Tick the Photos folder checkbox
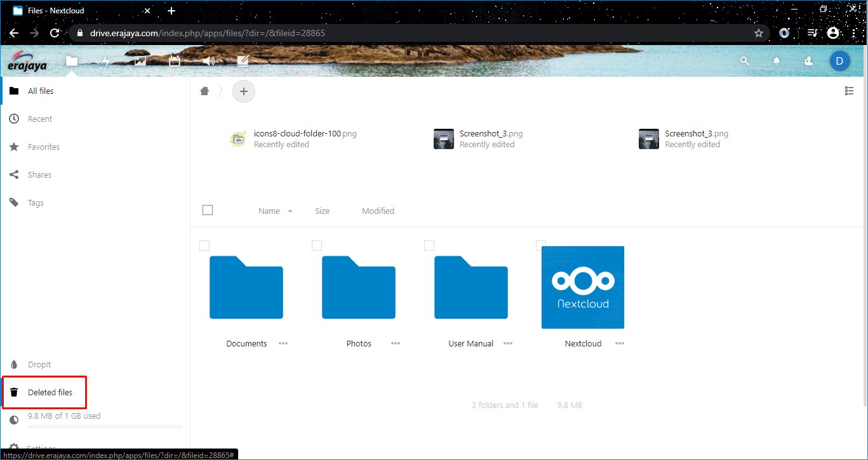868x460 pixels. [317, 246]
